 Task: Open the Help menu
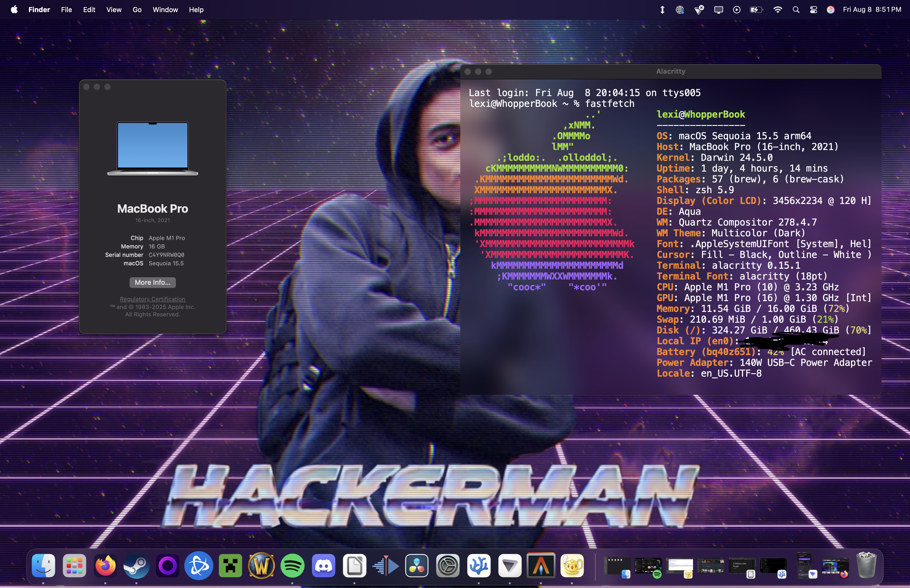tap(196, 9)
